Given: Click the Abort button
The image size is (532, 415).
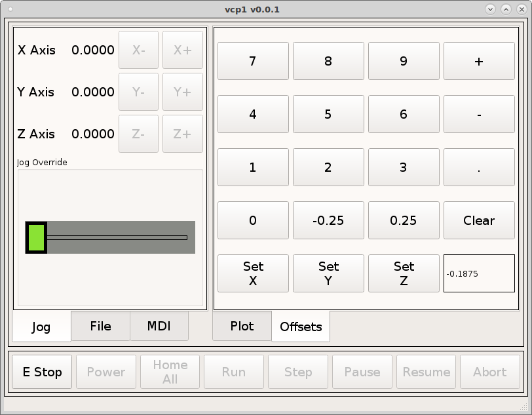Looking at the screenshot, I should pos(490,372).
